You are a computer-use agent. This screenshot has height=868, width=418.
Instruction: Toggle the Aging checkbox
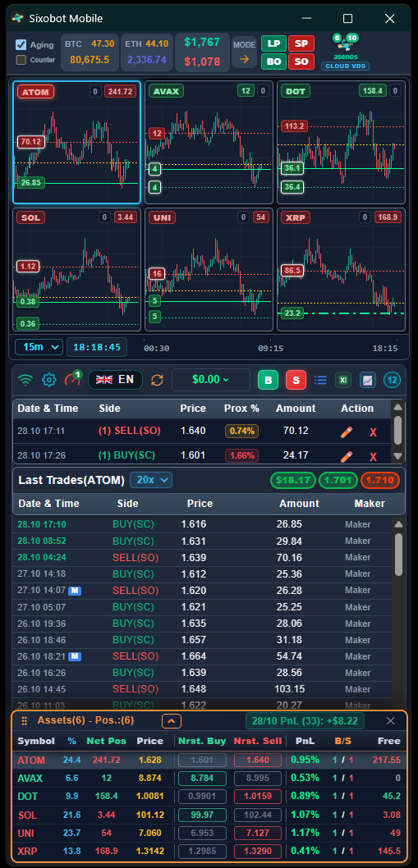tap(21, 45)
